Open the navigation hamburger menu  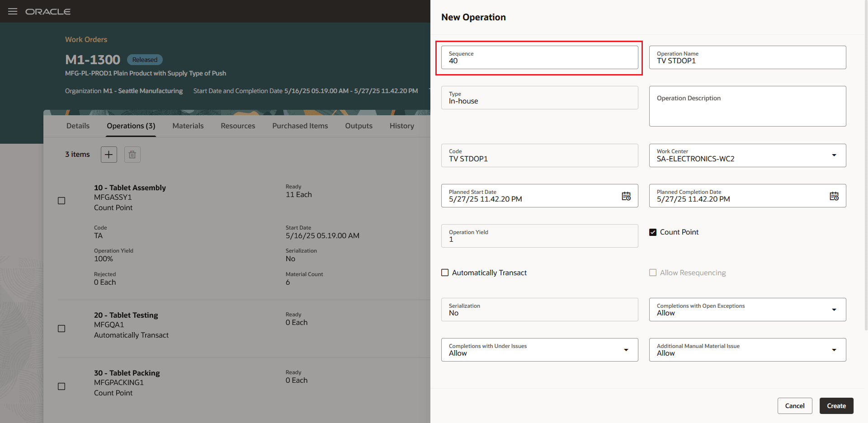point(12,11)
